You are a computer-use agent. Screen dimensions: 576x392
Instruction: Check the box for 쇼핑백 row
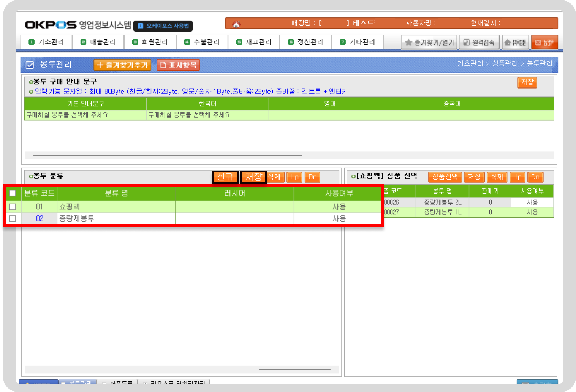point(13,207)
